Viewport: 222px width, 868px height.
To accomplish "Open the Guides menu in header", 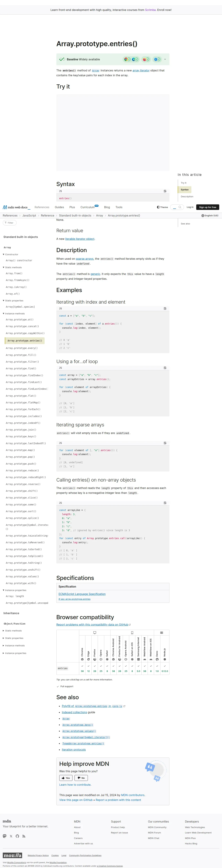I will (59, 207).
